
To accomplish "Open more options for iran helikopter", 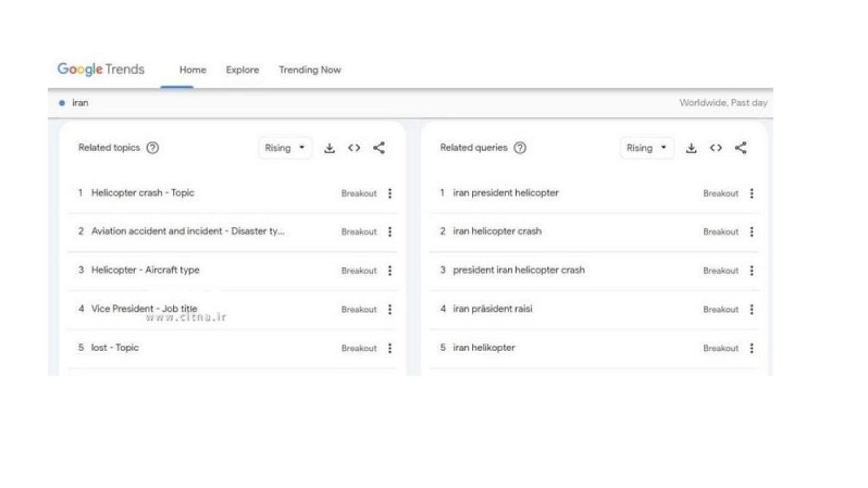I will (751, 348).
